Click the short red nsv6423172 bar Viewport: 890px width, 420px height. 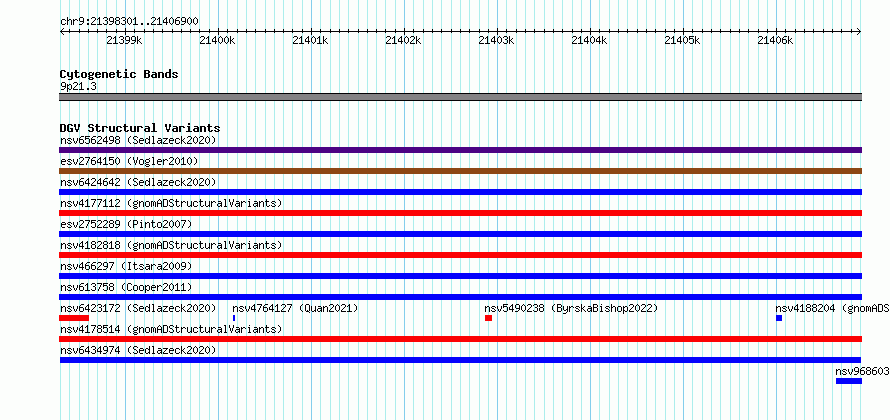(x=74, y=318)
